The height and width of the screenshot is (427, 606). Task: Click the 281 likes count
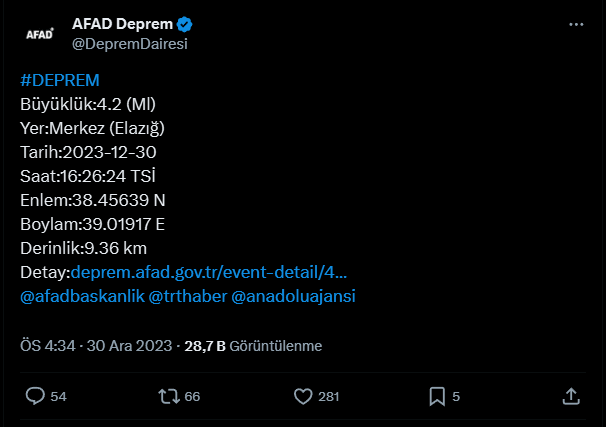tap(329, 396)
